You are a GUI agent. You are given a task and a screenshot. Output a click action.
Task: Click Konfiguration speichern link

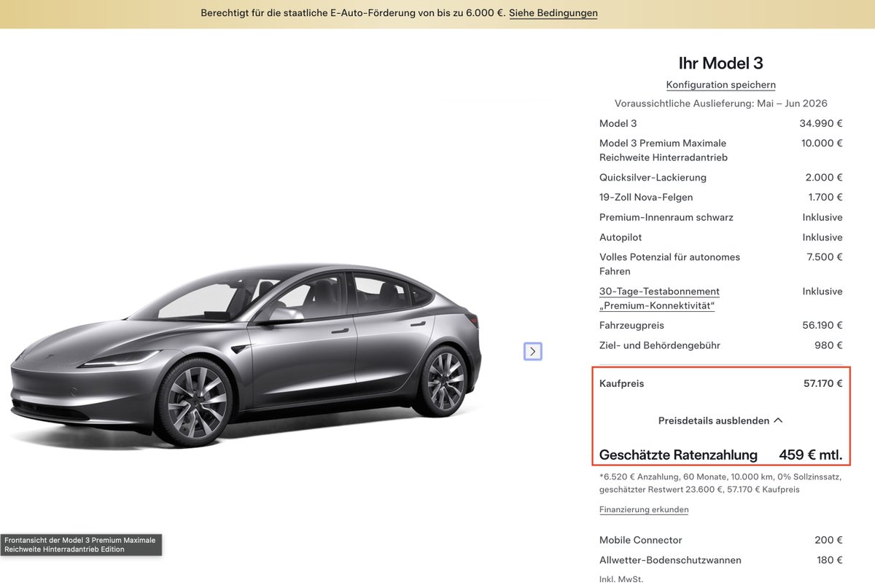click(721, 85)
